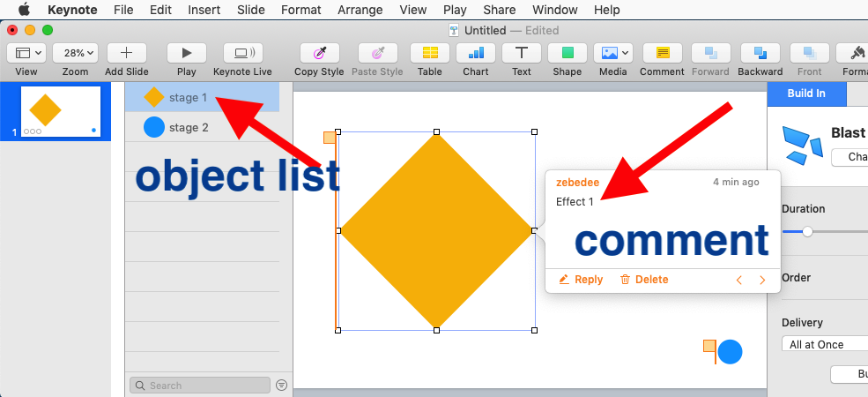
Task: Adjust the Duration slider knob
Action: [808, 231]
